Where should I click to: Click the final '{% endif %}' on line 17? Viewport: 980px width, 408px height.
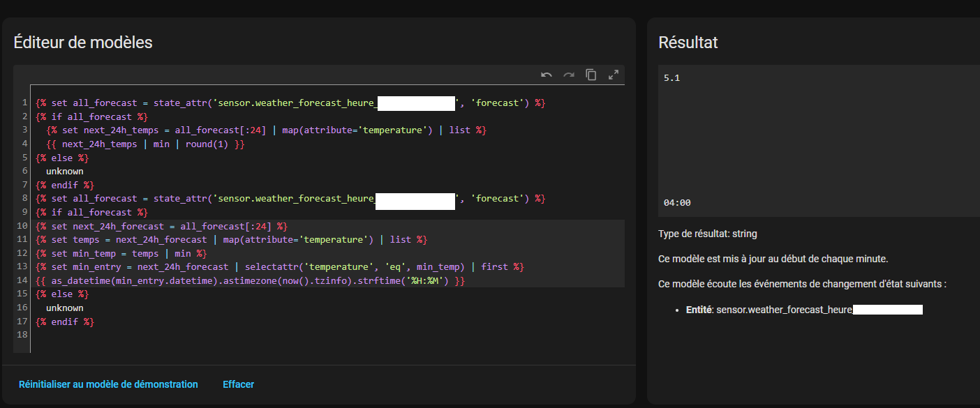(x=65, y=322)
